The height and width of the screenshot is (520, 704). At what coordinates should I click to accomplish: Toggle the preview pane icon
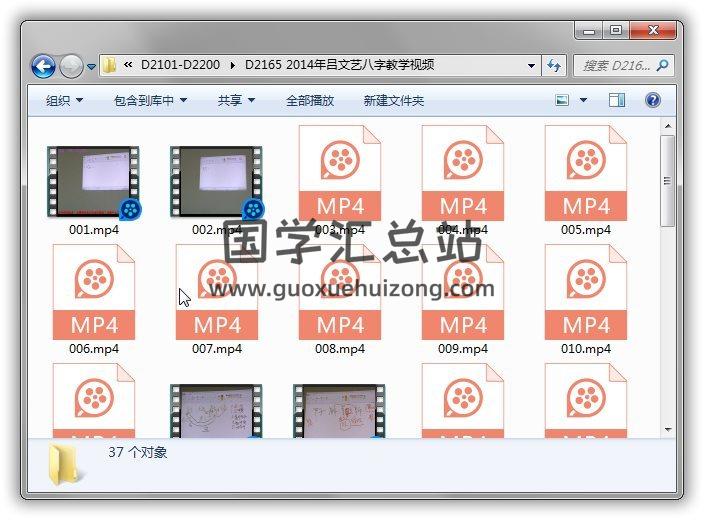pos(616,100)
